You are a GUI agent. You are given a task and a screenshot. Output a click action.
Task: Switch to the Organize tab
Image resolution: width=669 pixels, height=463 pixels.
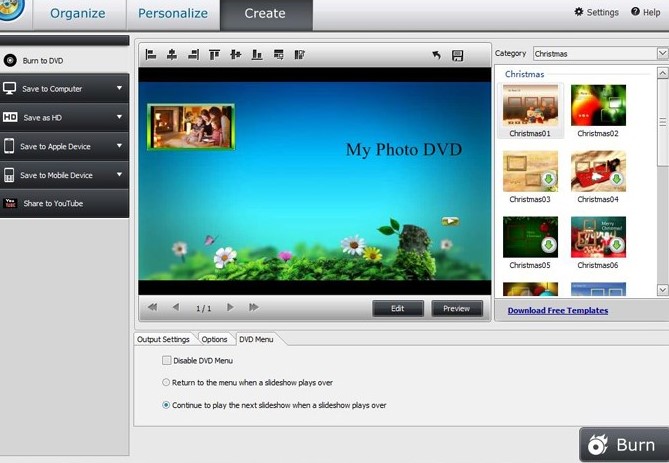pyautogui.click(x=78, y=14)
